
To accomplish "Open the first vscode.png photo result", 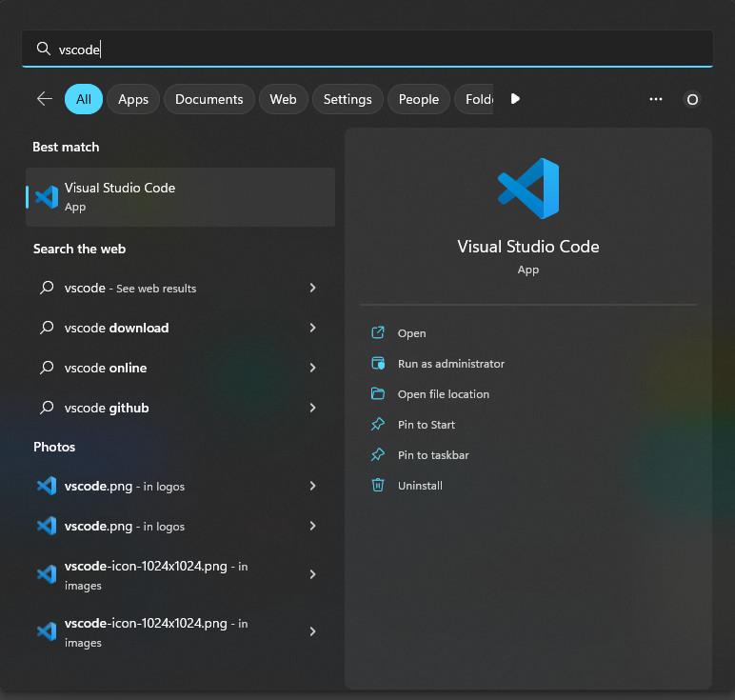I will [124, 486].
